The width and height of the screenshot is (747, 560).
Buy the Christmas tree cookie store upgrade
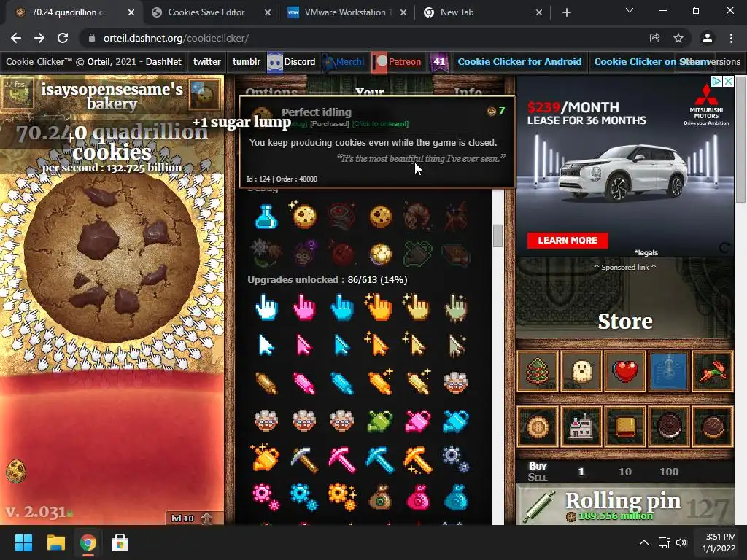tap(538, 371)
